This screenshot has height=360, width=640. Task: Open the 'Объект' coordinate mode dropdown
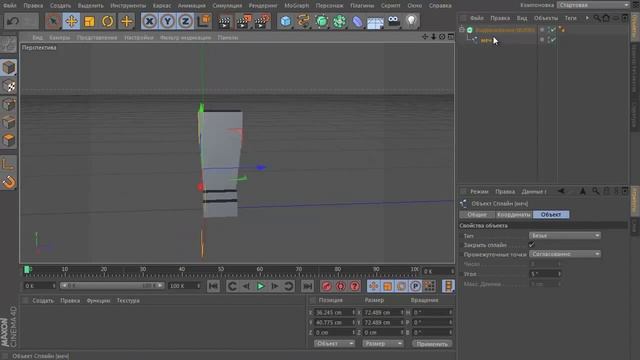pos(334,344)
